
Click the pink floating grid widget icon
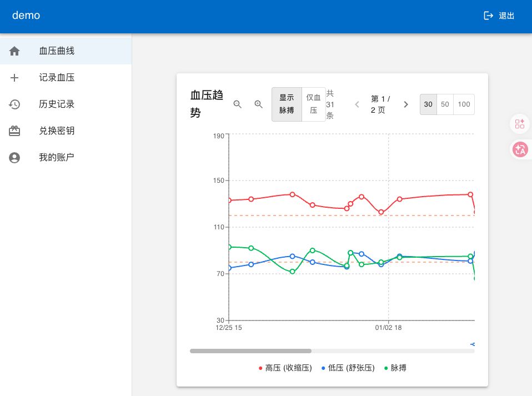(520, 124)
